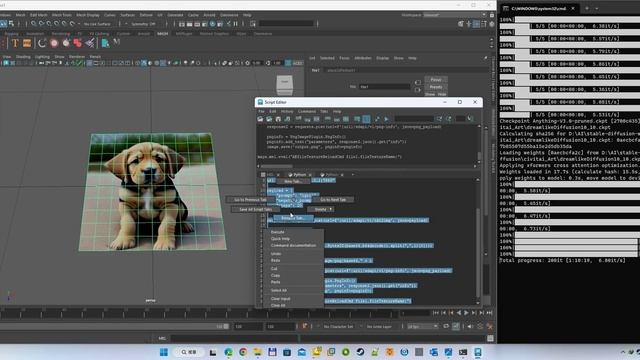
Task: Click the play forward button on timeline
Action: pos(466,313)
